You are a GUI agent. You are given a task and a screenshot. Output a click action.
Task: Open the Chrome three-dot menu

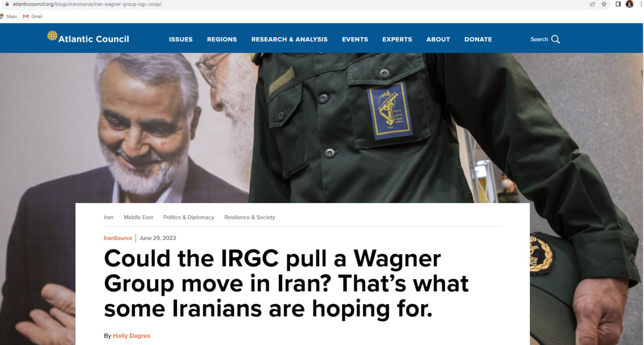tap(641, 4)
